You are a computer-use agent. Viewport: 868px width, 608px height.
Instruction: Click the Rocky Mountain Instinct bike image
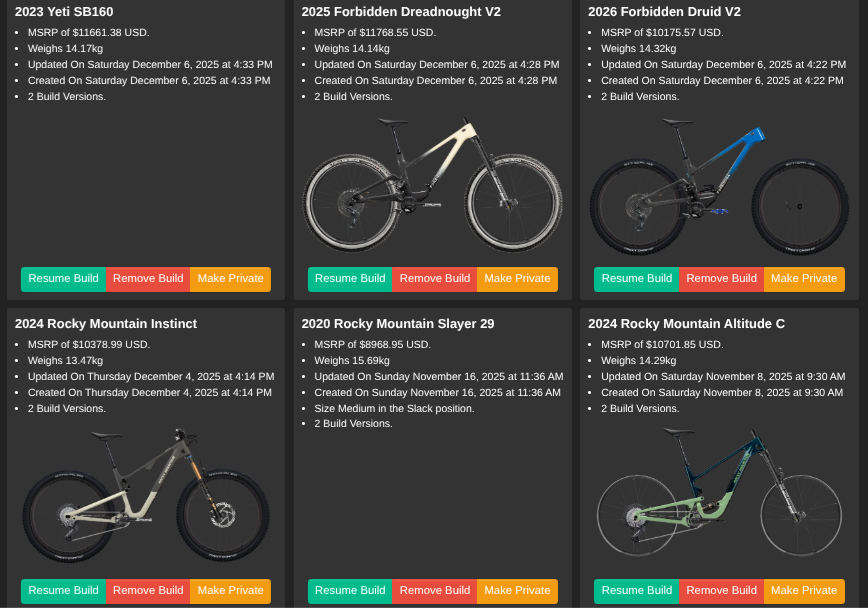point(146,497)
